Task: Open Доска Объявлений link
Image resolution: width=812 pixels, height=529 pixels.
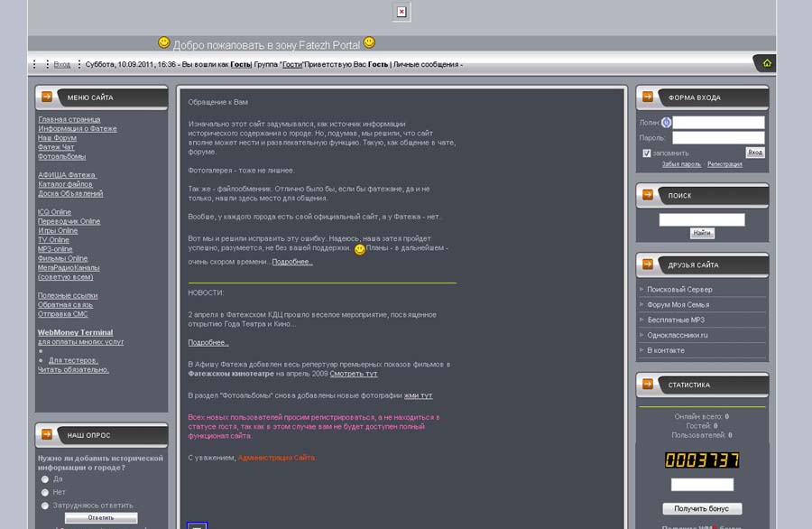Action: pyautogui.click(x=70, y=194)
